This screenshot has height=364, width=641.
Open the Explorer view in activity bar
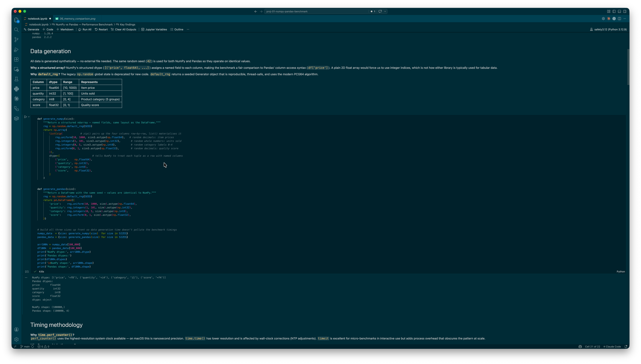click(17, 20)
